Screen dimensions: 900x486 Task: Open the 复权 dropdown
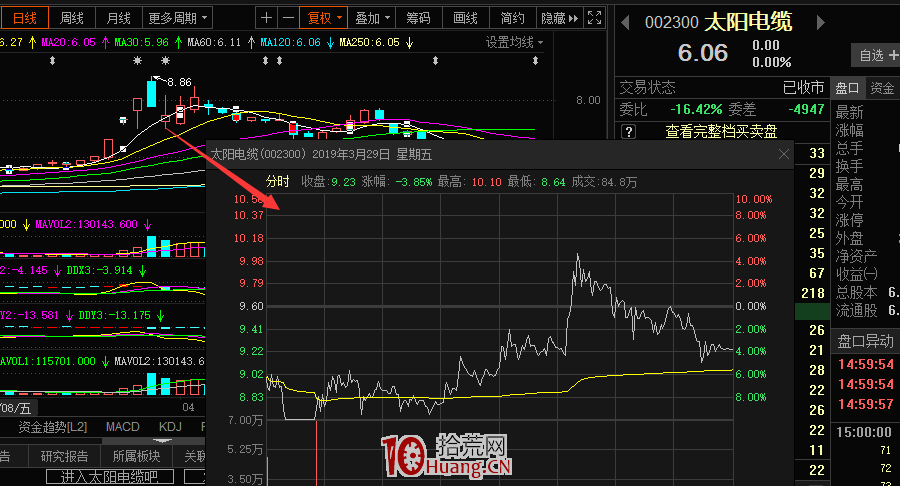tap(324, 18)
